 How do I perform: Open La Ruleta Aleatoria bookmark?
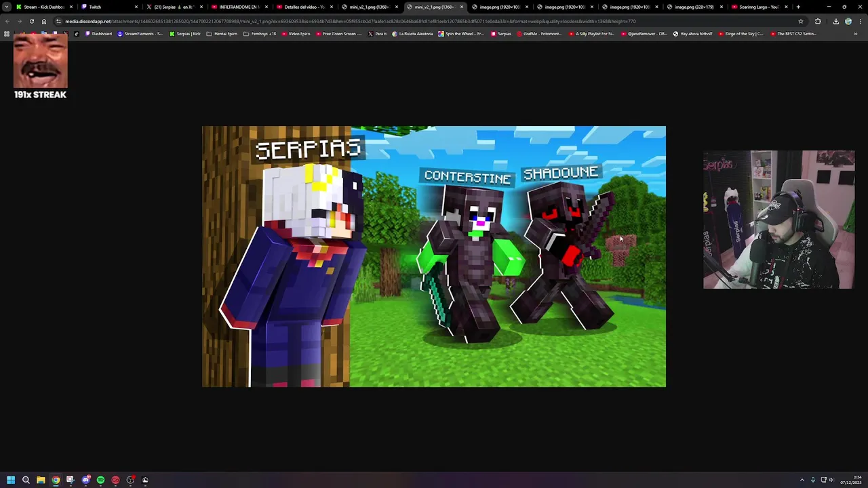pos(412,33)
